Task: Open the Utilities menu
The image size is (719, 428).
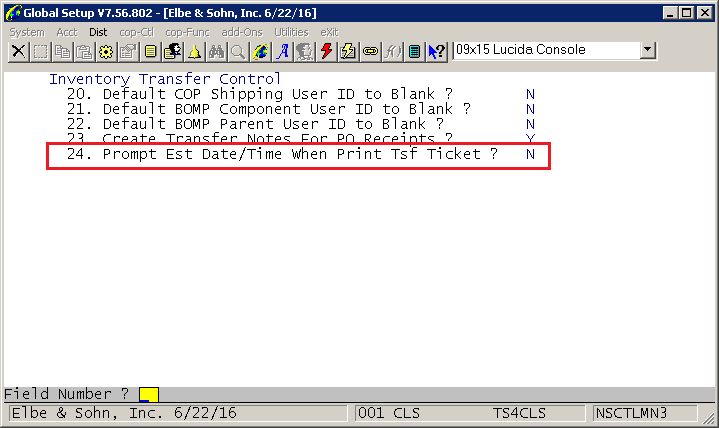Action: (291, 32)
